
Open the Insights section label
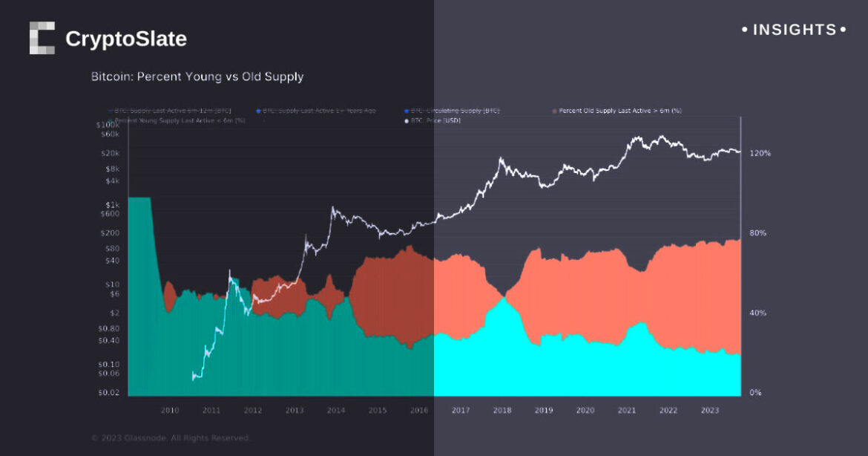[x=794, y=30]
